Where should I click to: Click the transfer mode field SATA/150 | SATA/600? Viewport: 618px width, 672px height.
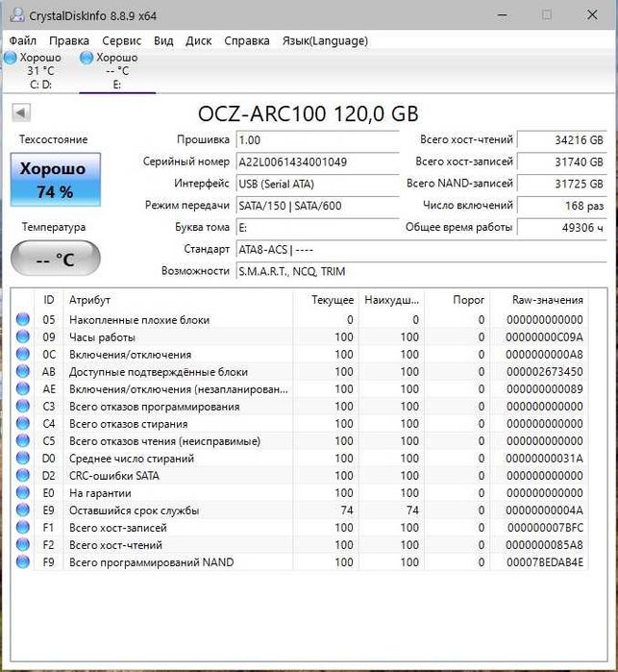coord(317,206)
